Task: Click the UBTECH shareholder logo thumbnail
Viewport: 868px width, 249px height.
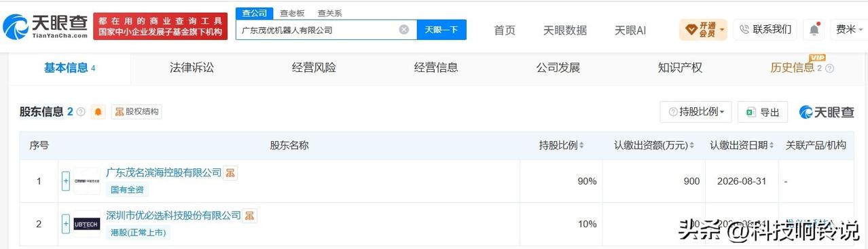Action: coord(87,224)
